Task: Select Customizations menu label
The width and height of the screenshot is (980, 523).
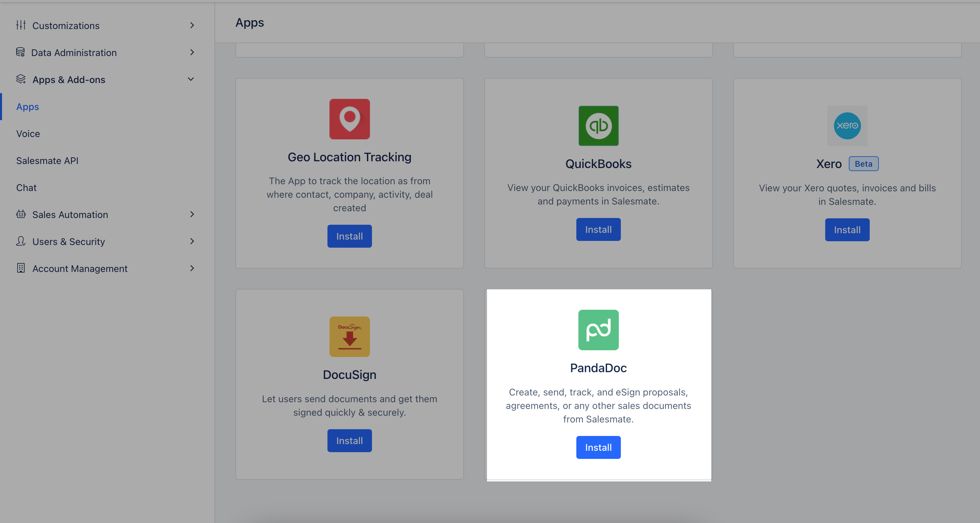Action: (x=66, y=26)
